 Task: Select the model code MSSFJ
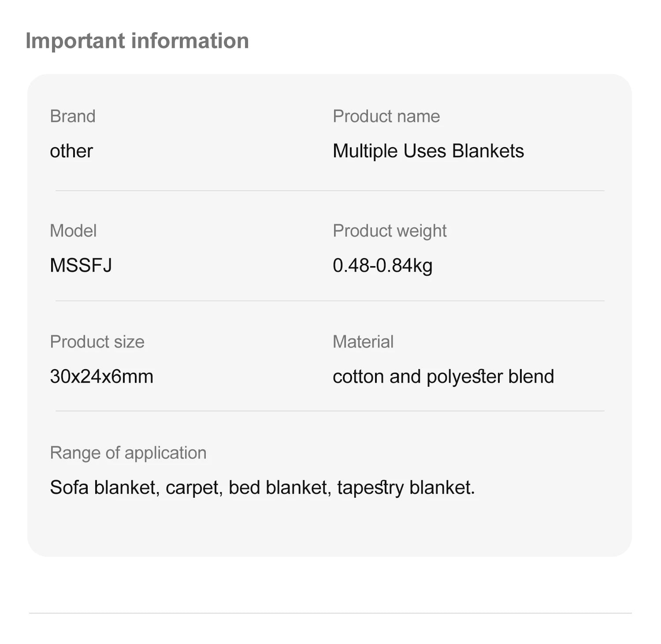point(81,266)
